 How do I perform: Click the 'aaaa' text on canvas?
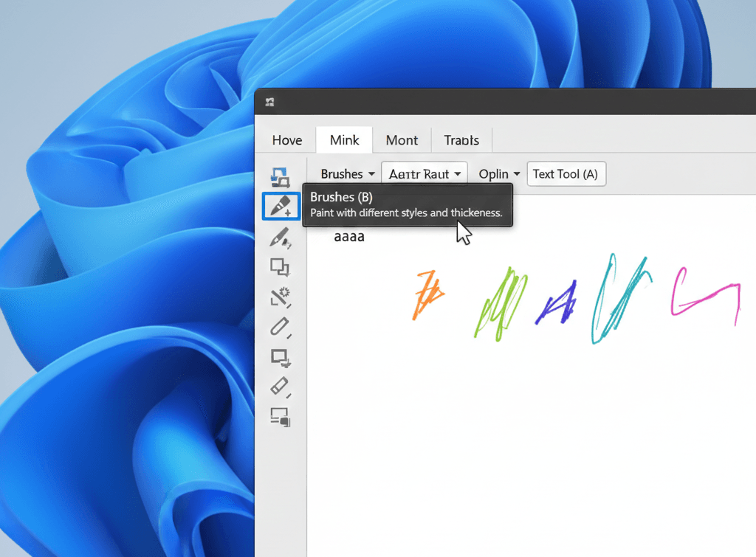pos(349,237)
